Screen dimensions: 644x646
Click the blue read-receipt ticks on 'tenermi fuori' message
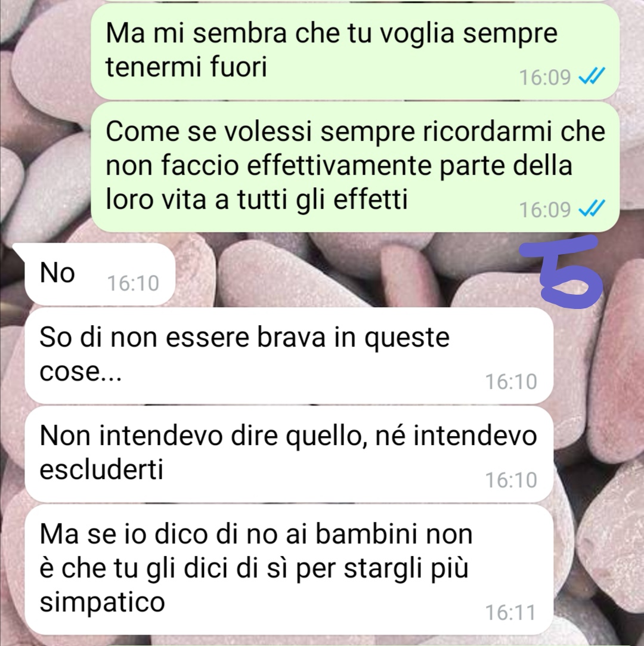pyautogui.click(x=592, y=76)
